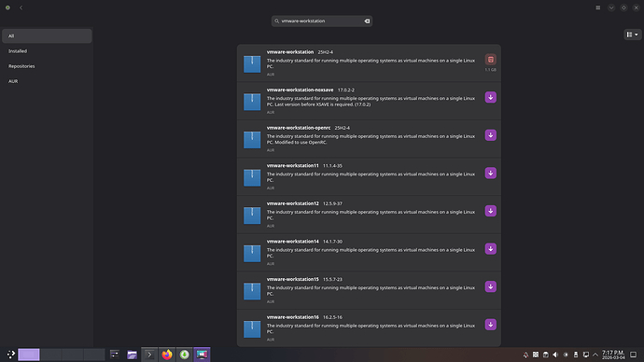644x362 pixels.
Task: Launch Firefox from the taskbar
Action: tap(167, 355)
